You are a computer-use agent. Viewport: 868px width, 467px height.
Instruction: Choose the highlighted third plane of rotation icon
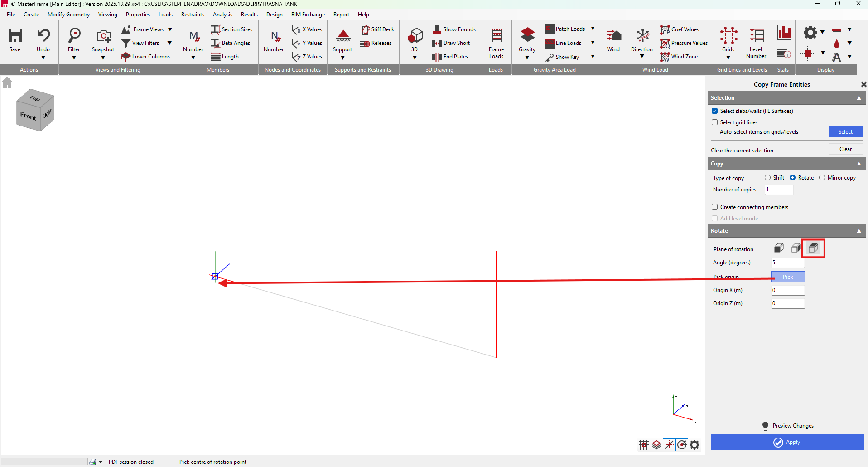[813, 248]
